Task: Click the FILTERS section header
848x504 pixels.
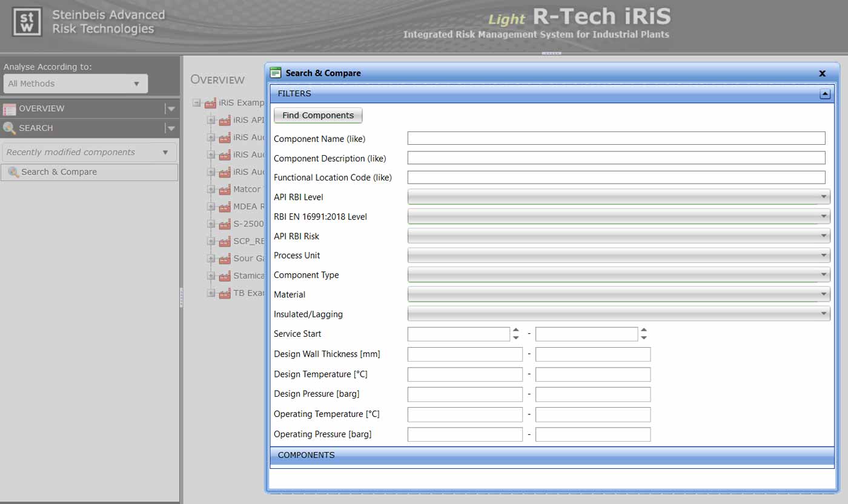Action: [x=552, y=93]
